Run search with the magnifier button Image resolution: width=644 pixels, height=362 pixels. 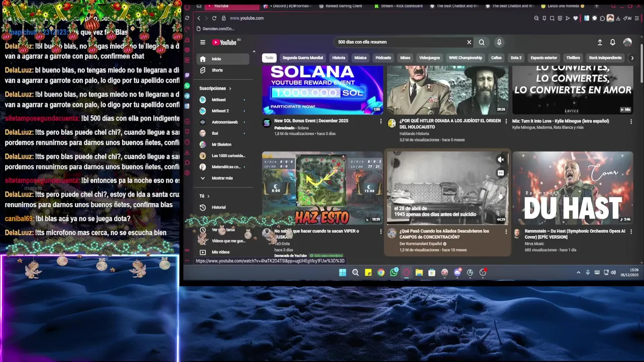[x=481, y=42]
